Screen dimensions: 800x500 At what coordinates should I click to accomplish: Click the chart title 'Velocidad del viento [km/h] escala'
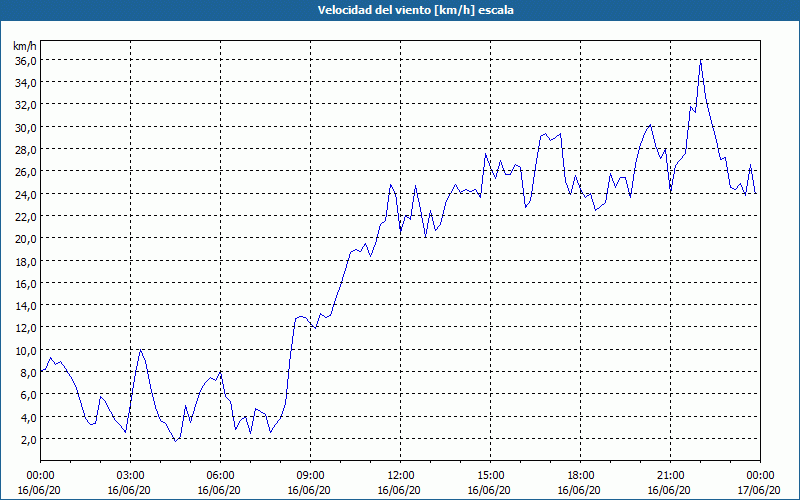[415, 10]
